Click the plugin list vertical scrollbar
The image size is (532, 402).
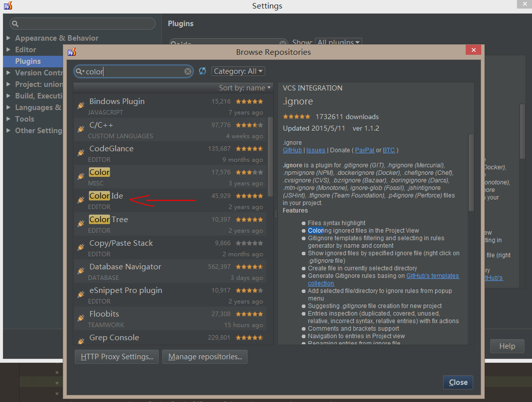tap(270, 157)
